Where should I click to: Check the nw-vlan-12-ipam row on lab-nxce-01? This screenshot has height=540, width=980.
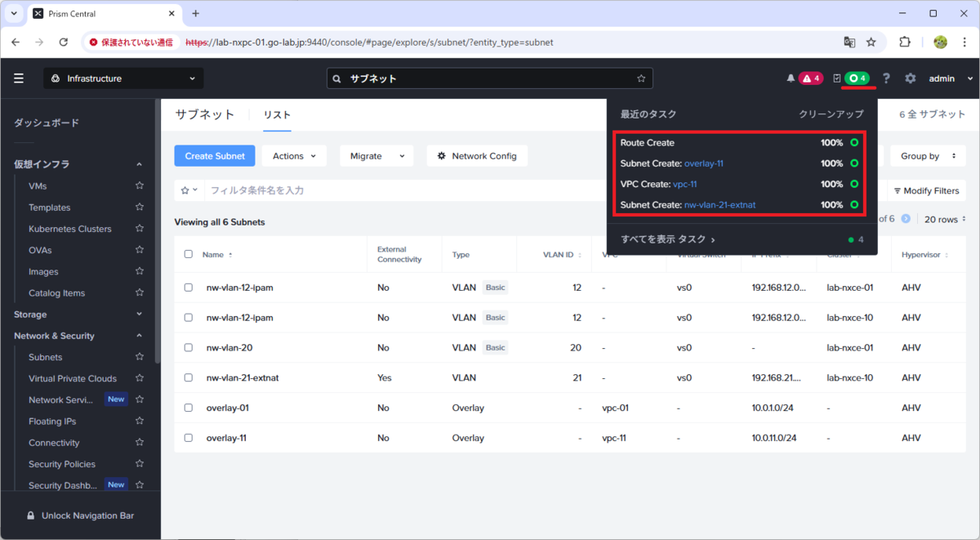[x=189, y=288]
